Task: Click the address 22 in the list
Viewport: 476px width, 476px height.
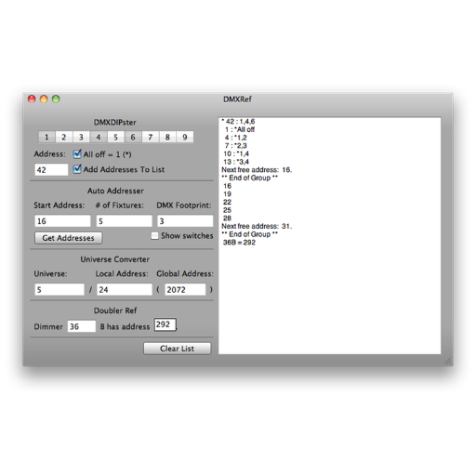Action: click(x=227, y=202)
